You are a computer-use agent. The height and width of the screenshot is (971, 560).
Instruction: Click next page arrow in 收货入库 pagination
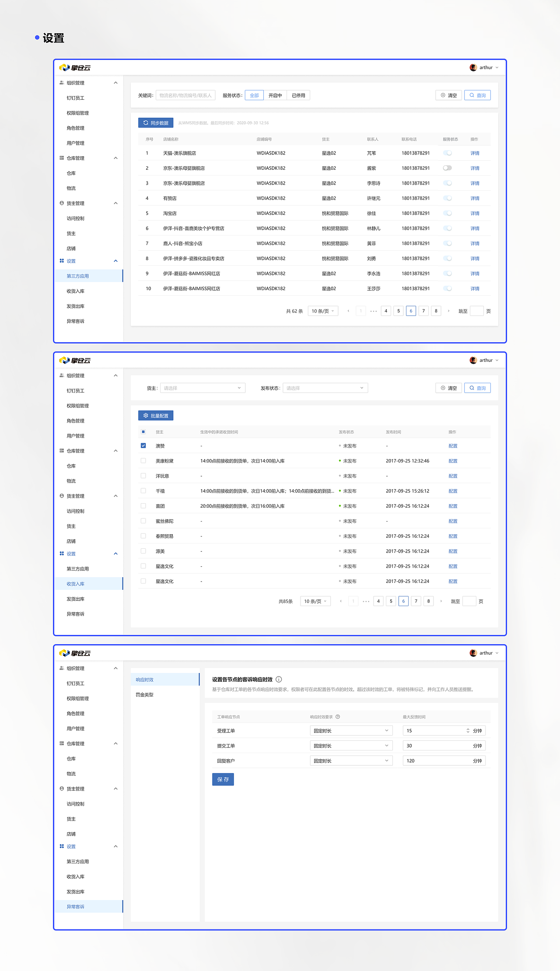[x=441, y=601]
